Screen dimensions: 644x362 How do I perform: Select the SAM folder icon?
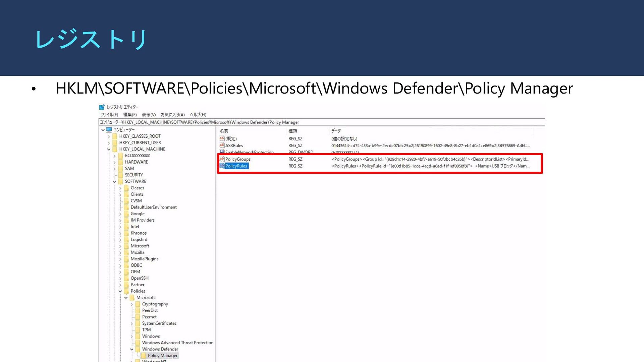(x=120, y=169)
